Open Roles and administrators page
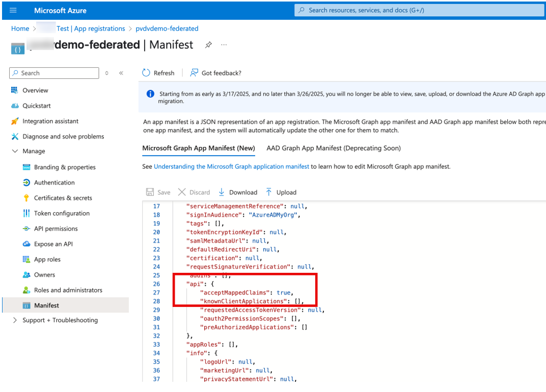This screenshot has height=392, width=546. (68, 290)
